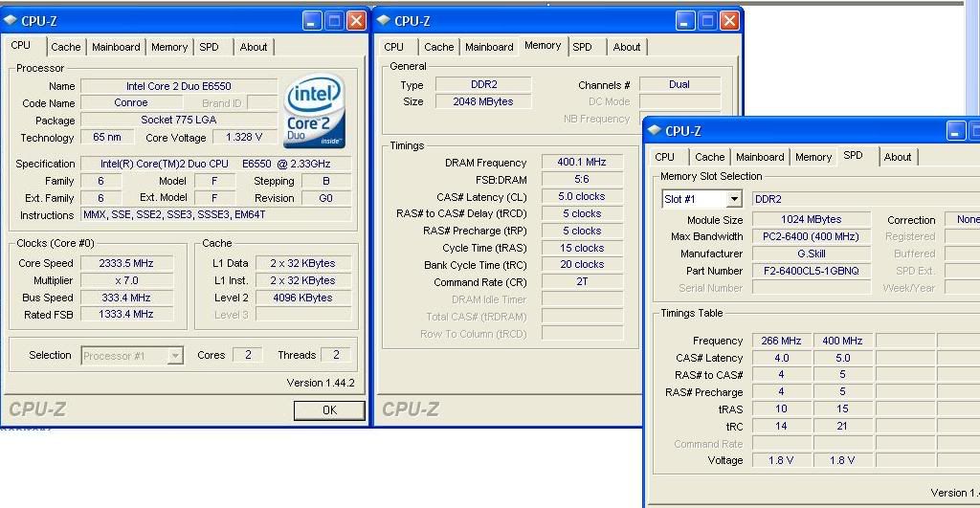Open SPD tab in CPU window
Image resolution: width=980 pixels, height=508 pixels.
(210, 47)
